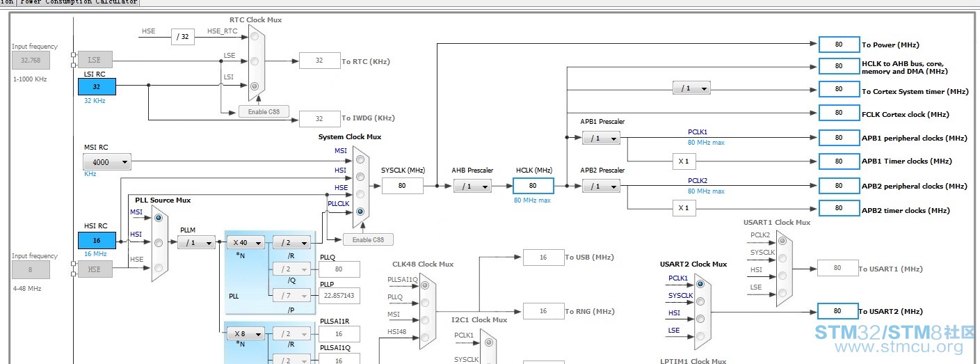Edit the SYSCLK (MHz) value field
This screenshot has width=980, height=364.
402,186
